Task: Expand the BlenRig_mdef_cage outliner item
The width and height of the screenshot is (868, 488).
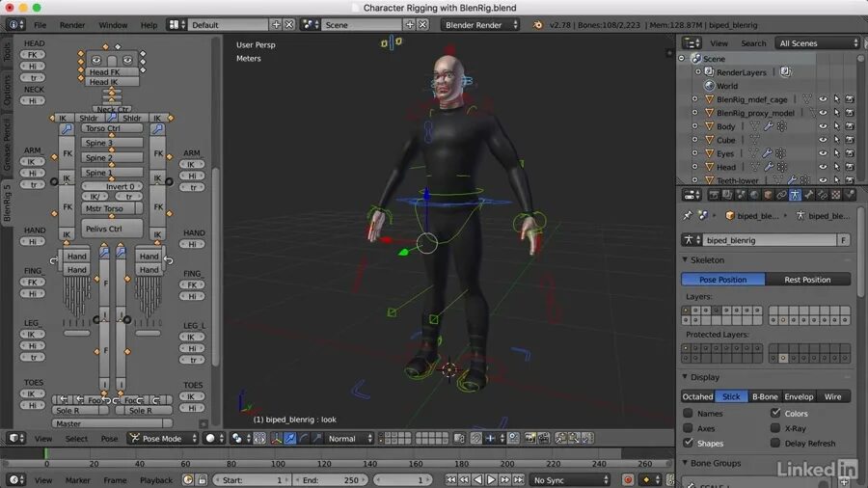Action: 695,99
